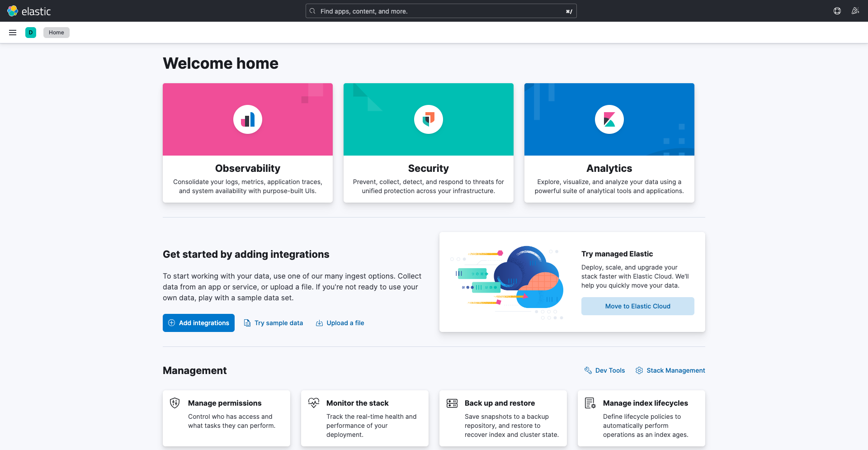Click the Try sample data document icon

point(247,323)
